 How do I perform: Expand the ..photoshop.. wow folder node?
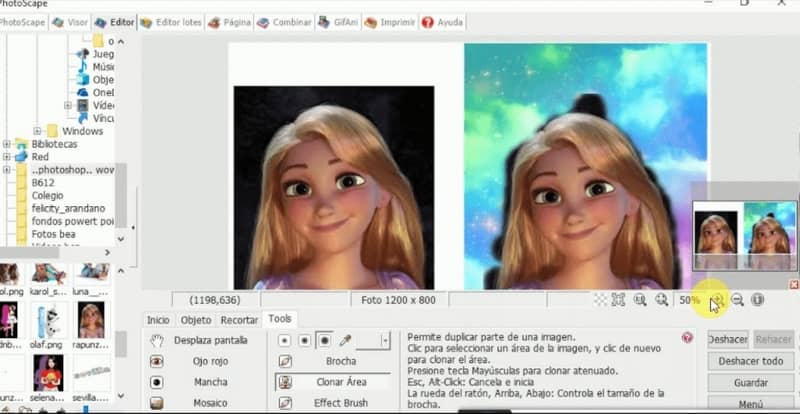click(x=6, y=169)
